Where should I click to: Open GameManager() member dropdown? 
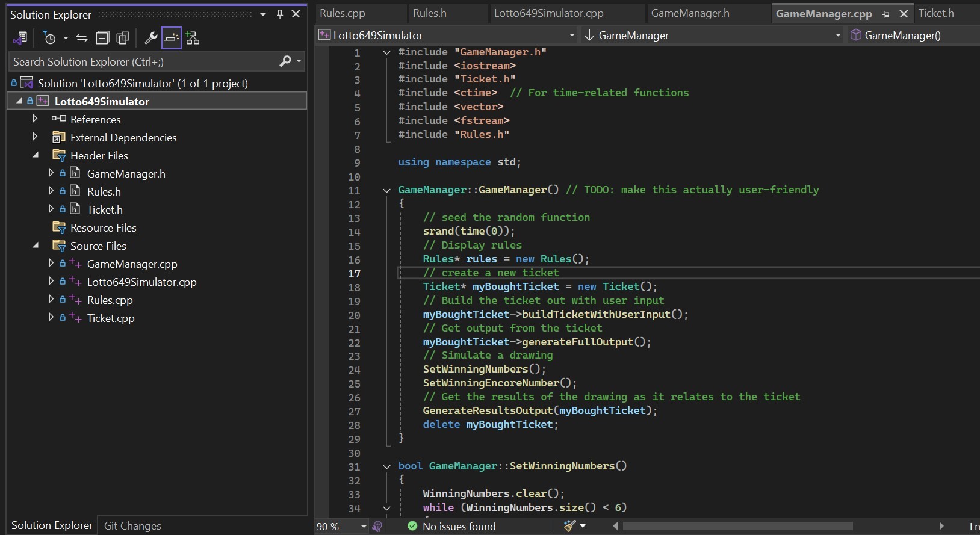pyautogui.click(x=914, y=36)
